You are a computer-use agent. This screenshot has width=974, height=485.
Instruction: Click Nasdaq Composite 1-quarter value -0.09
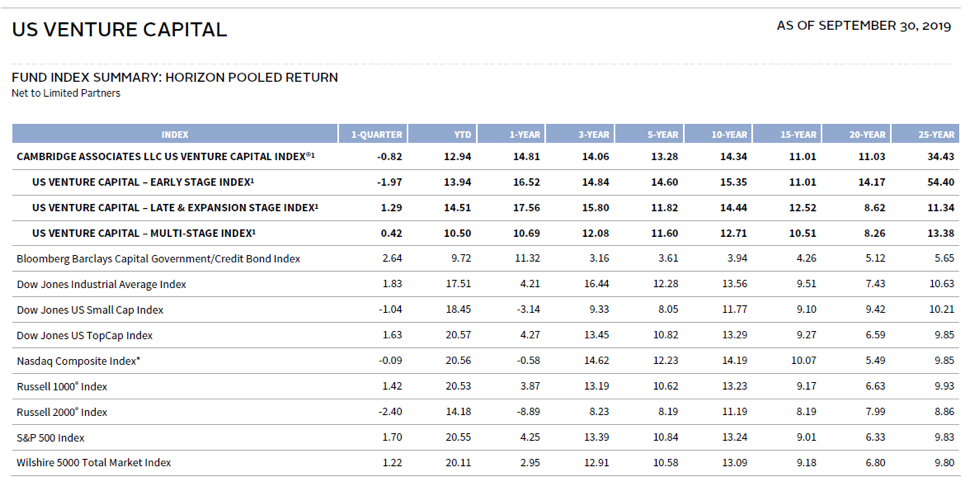pos(390,361)
